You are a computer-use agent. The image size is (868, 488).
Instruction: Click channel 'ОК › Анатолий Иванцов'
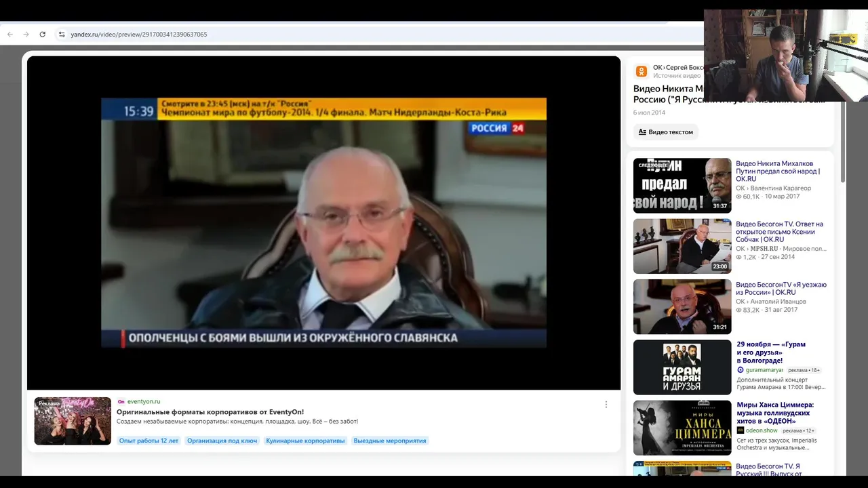tap(771, 302)
